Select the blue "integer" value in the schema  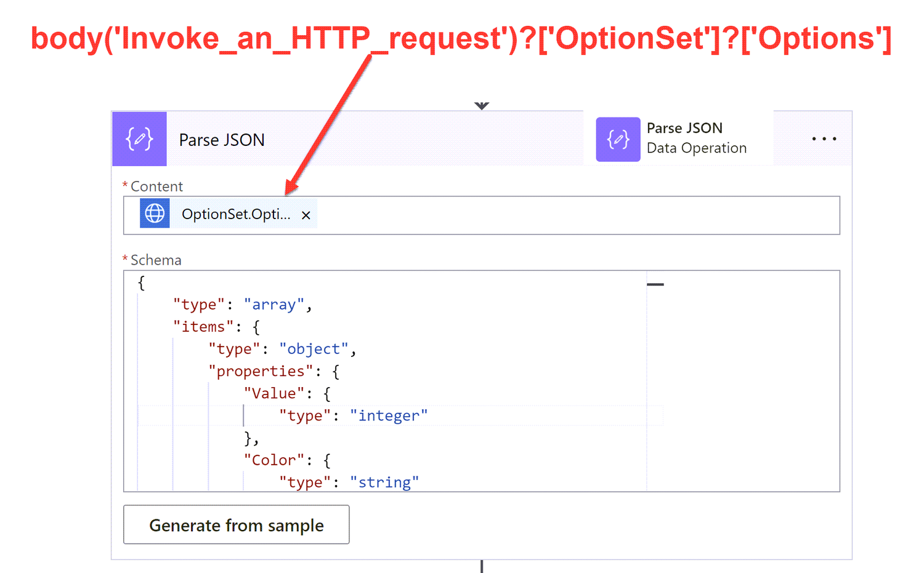coord(388,415)
